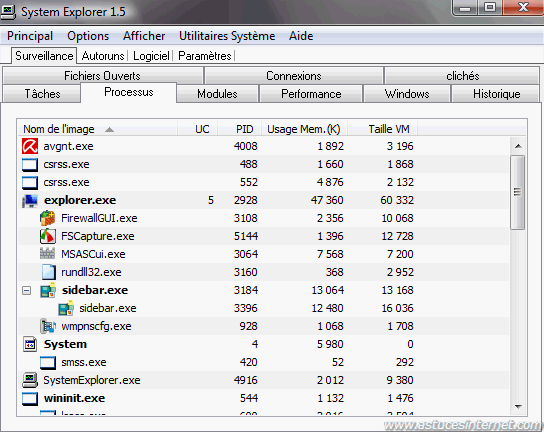544x432 pixels.
Task: Select the SystemExplorer.exe process name
Action: click(92, 380)
